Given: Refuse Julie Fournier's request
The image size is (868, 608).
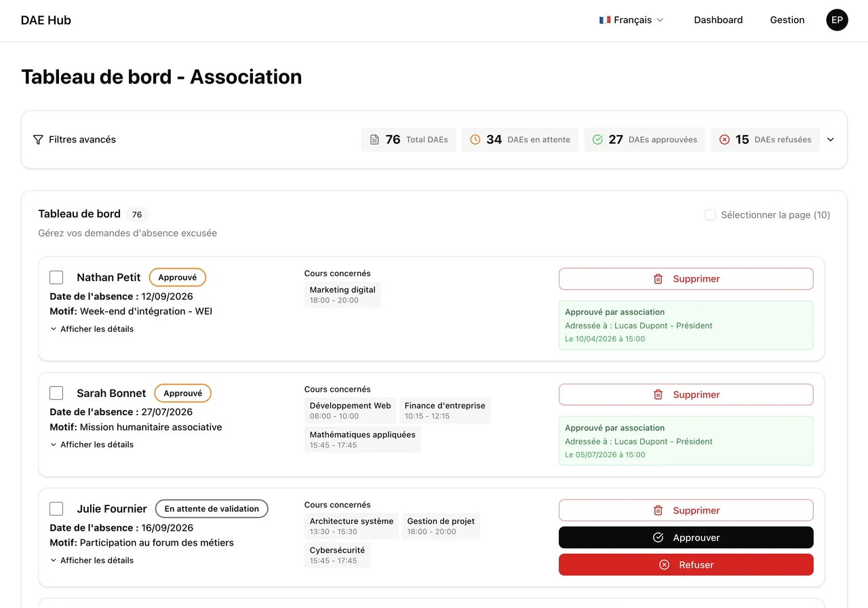Looking at the screenshot, I should 686,565.
